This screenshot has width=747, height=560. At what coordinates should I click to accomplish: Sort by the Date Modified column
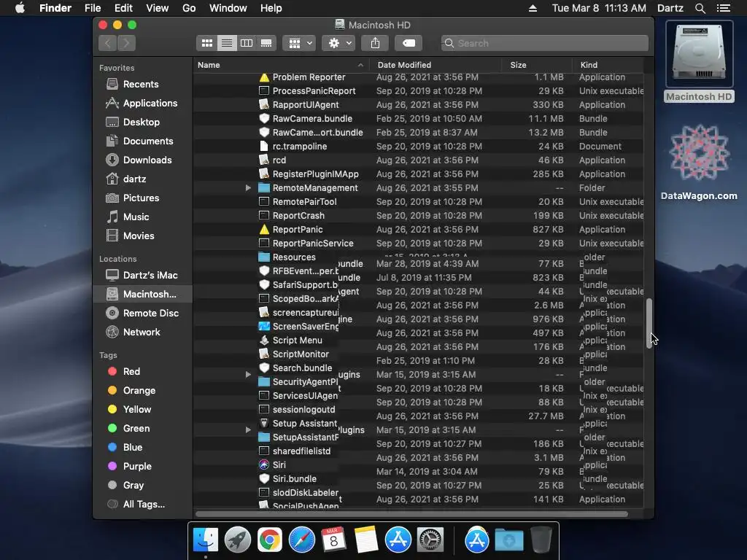(x=436, y=65)
